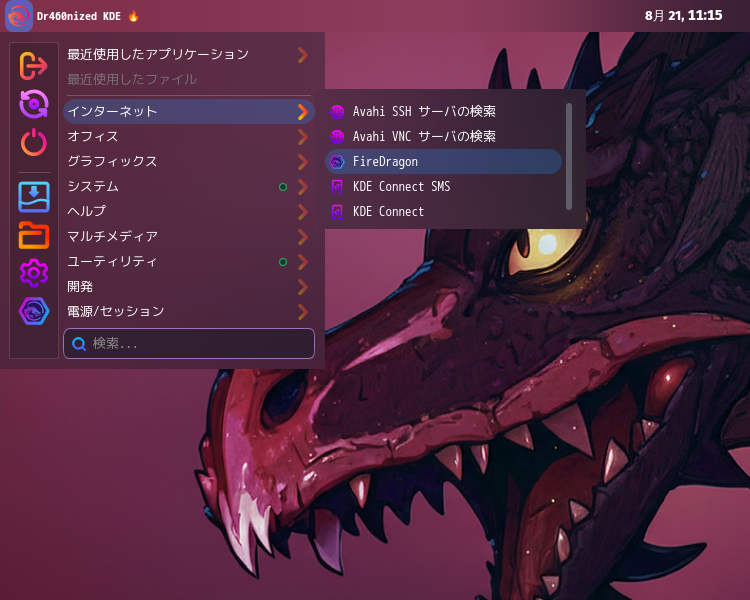Click the Garuda dragon launcher icon

click(x=19, y=16)
